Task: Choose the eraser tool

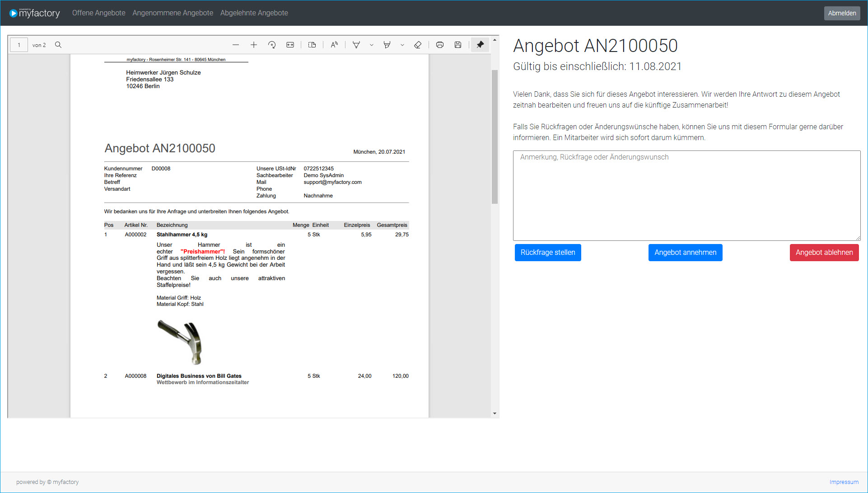Action: [x=418, y=45]
